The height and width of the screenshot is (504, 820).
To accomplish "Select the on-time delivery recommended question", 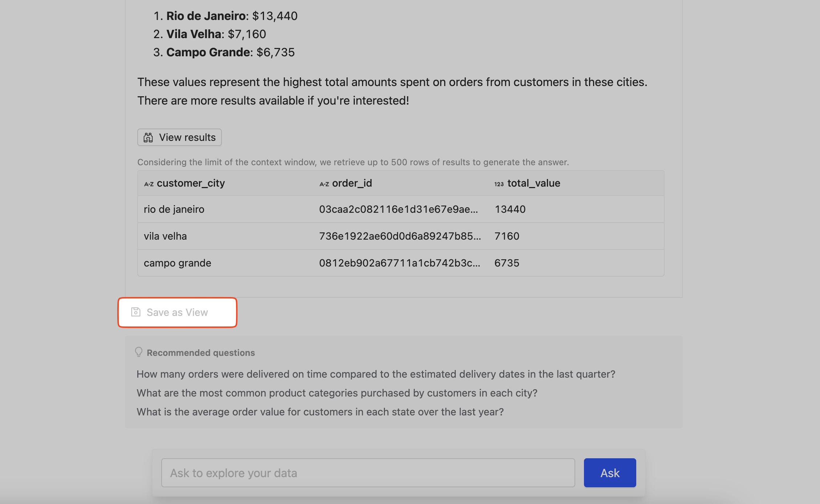I will 376,374.
